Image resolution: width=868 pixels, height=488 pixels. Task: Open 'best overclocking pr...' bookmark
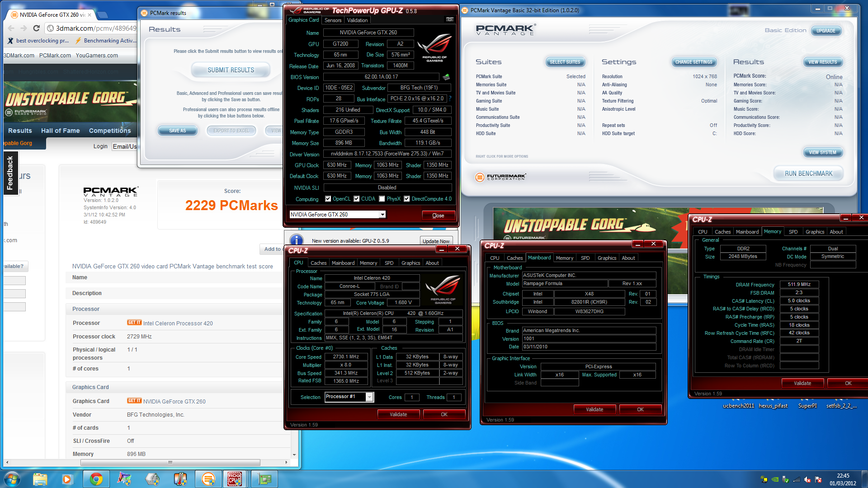(x=38, y=41)
